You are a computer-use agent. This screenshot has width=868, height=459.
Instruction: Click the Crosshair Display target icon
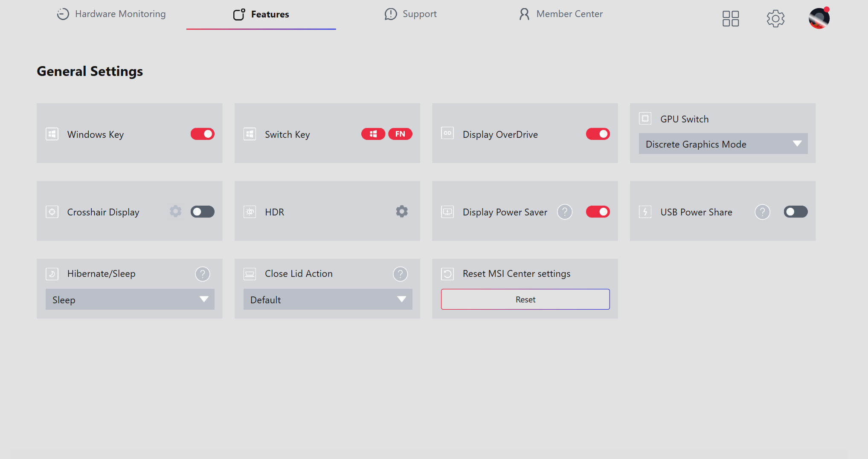click(52, 212)
